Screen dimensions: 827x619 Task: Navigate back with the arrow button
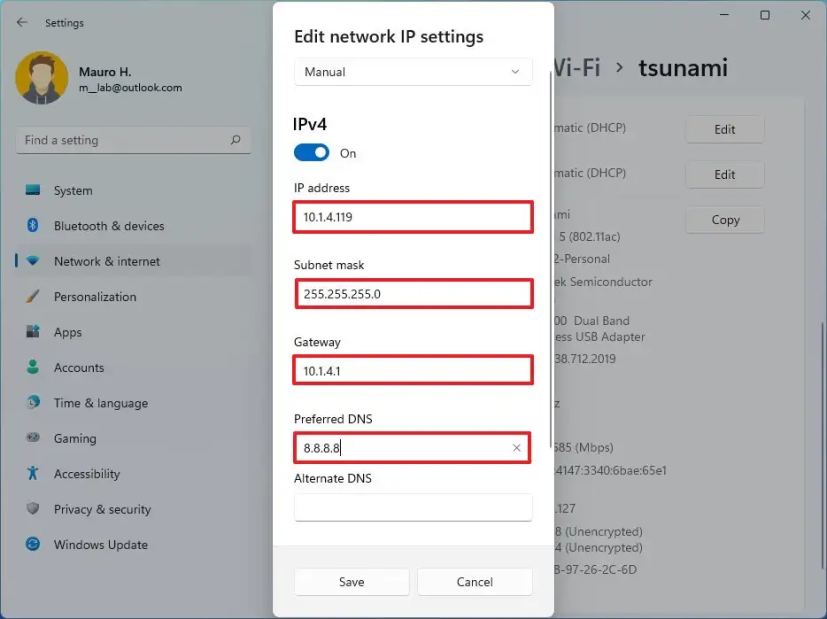22,22
